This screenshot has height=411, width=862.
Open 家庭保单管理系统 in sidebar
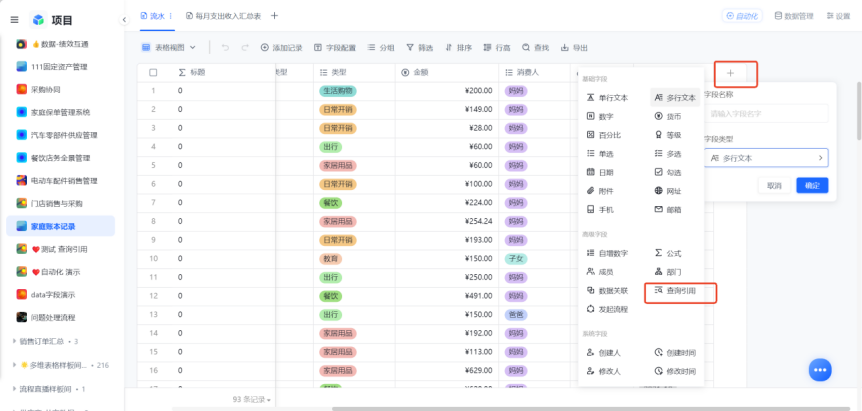[60, 112]
